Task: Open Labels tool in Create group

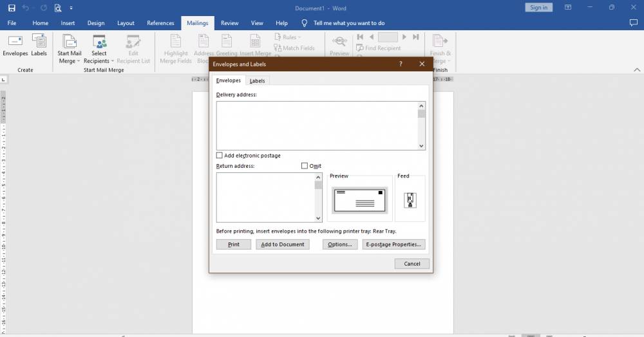Action: [39, 46]
